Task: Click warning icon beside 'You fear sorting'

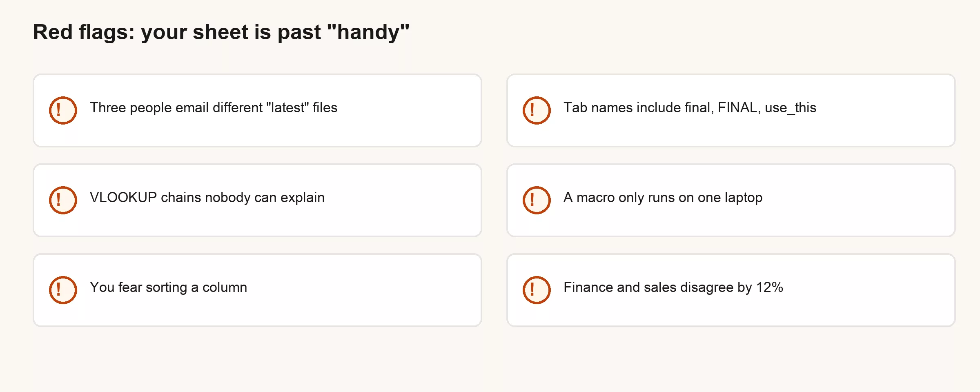Action: (x=63, y=290)
